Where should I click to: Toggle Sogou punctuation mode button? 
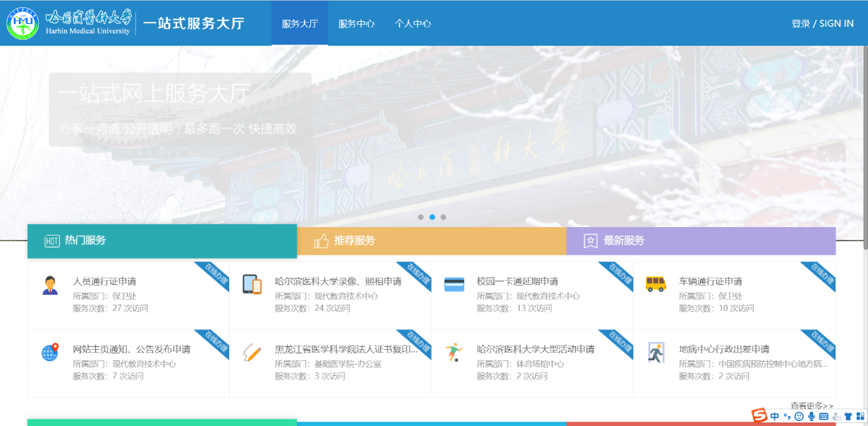click(787, 417)
